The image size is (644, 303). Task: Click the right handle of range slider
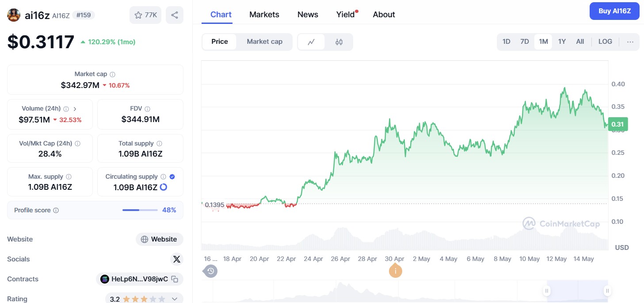click(608, 291)
